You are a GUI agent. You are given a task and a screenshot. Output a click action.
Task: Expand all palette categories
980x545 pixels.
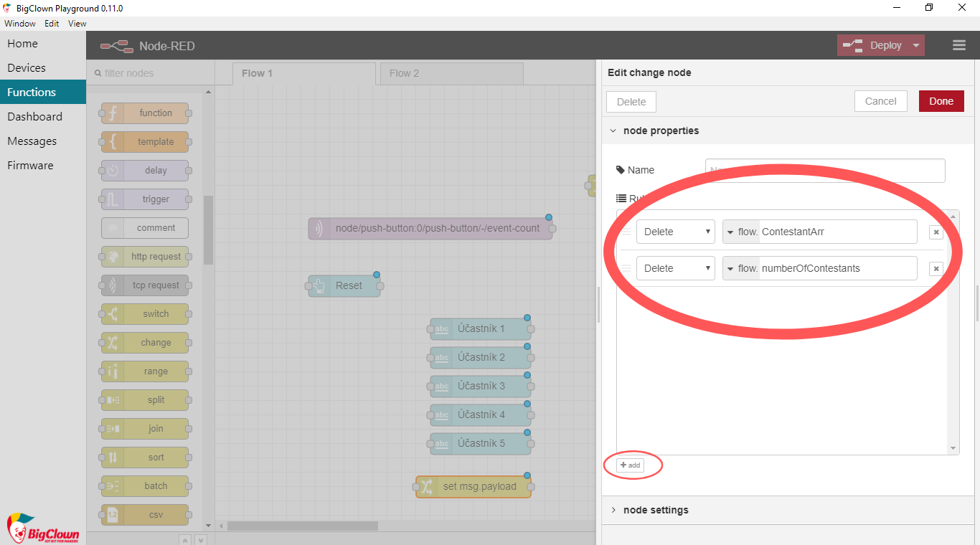pyautogui.click(x=201, y=540)
